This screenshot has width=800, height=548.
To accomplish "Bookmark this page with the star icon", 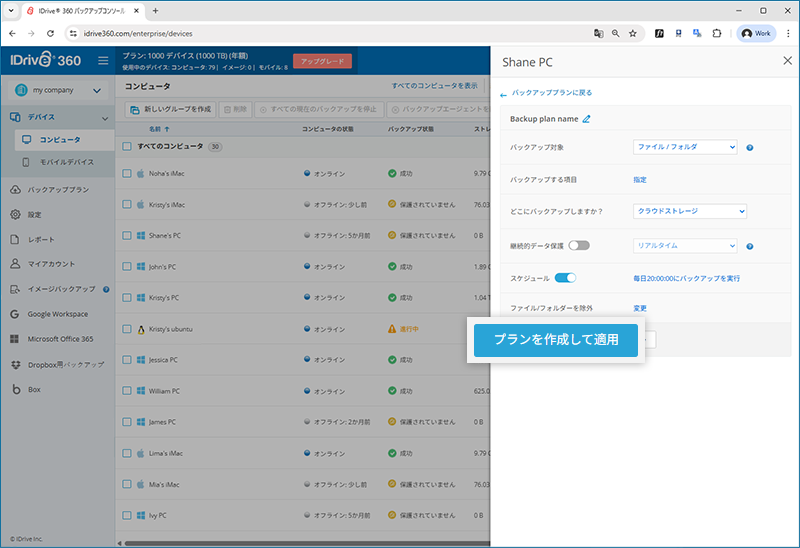I will (x=632, y=33).
